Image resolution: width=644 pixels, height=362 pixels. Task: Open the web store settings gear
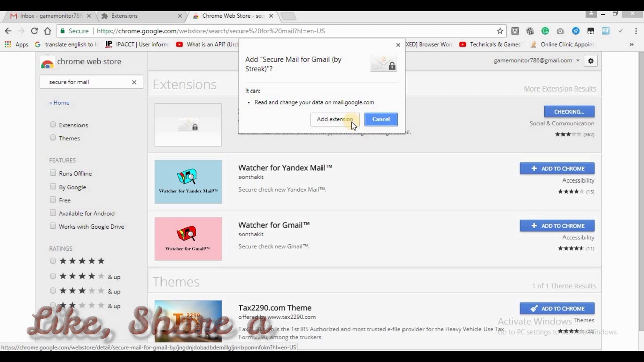point(591,61)
